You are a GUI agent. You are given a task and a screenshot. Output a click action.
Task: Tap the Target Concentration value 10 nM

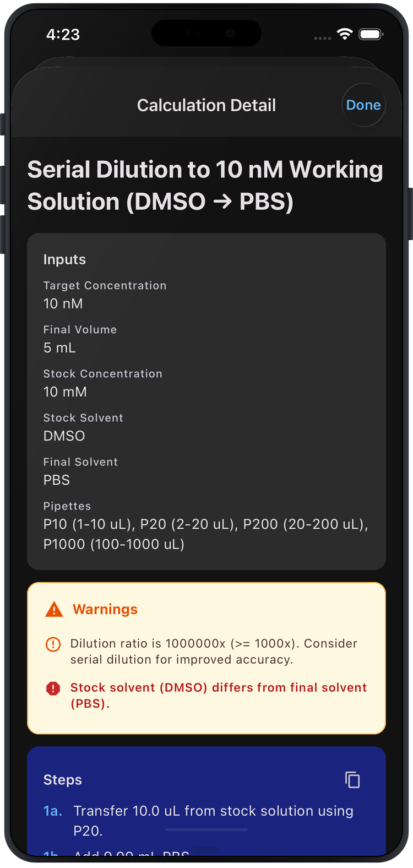pyautogui.click(x=62, y=303)
